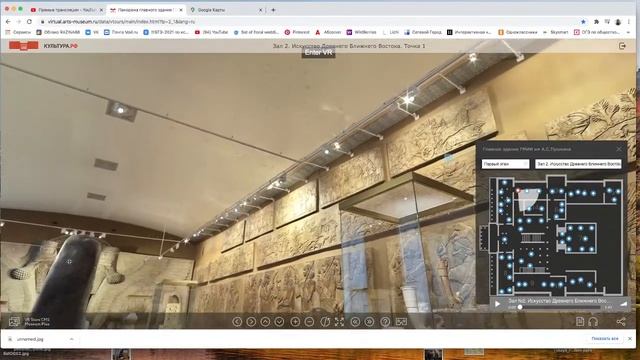The height and width of the screenshot is (360, 640).
Task: Toggle panorama auto-rotation icon
Action: click(x=325, y=322)
